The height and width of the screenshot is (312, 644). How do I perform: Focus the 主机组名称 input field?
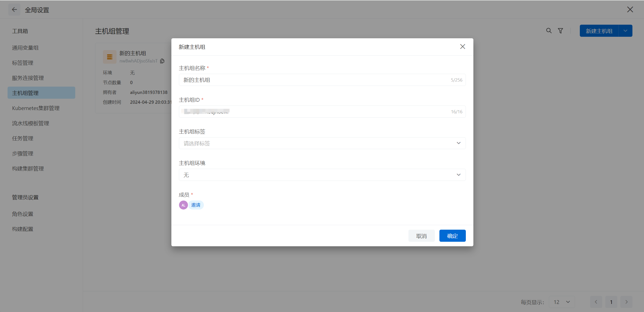[322, 80]
